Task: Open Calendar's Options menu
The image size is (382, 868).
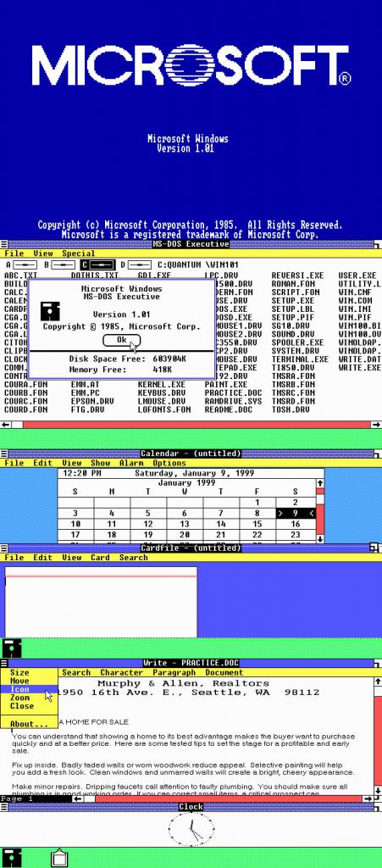Action: tap(169, 464)
